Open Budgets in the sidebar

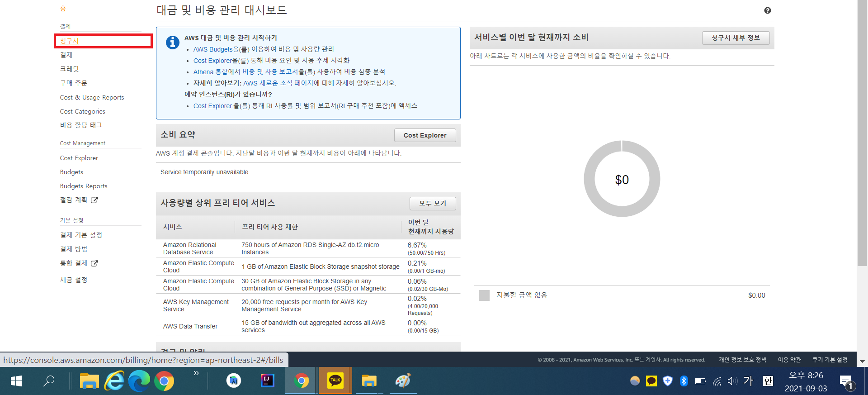(71, 172)
